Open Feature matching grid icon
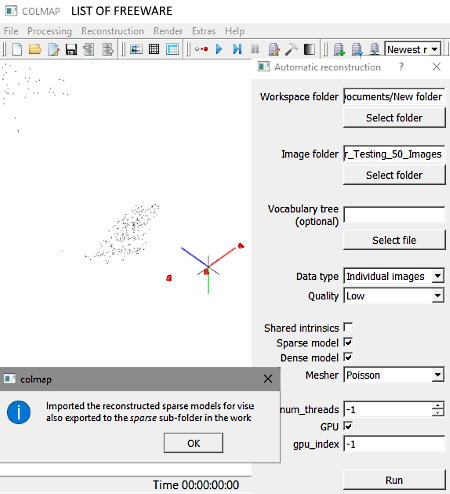Screen dimensions: 450x494 pyautogui.click(x=154, y=49)
